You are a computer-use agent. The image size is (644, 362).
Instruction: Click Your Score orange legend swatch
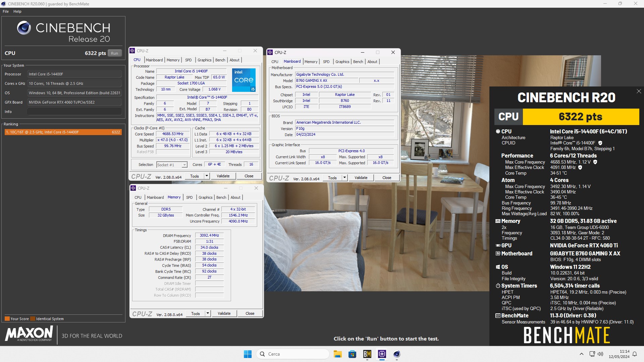click(x=7, y=319)
